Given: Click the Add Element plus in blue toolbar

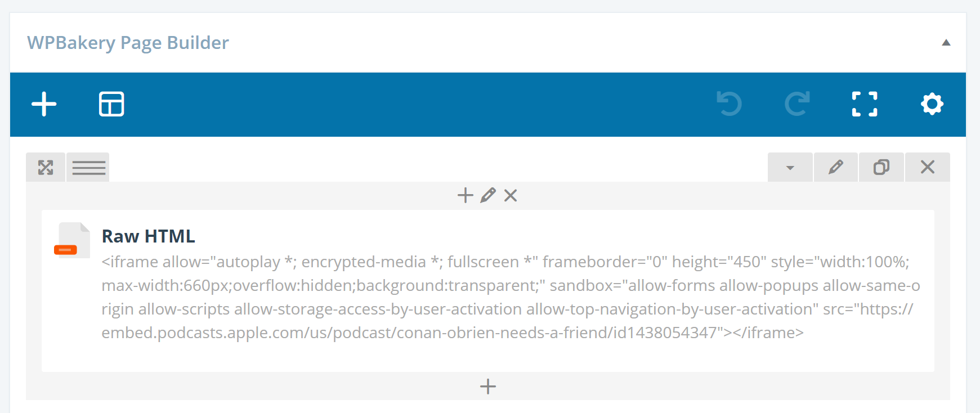Looking at the screenshot, I should coord(44,104).
